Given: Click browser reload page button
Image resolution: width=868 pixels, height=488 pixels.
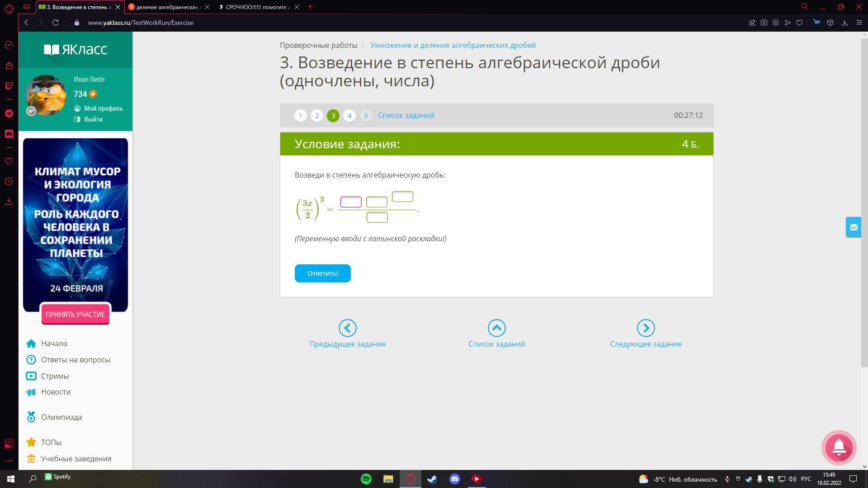Looking at the screenshot, I should coord(55,23).
